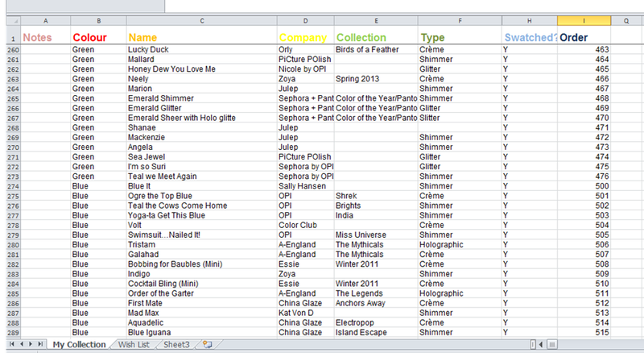Select the Blue Iguana name cell

pyautogui.click(x=202, y=332)
